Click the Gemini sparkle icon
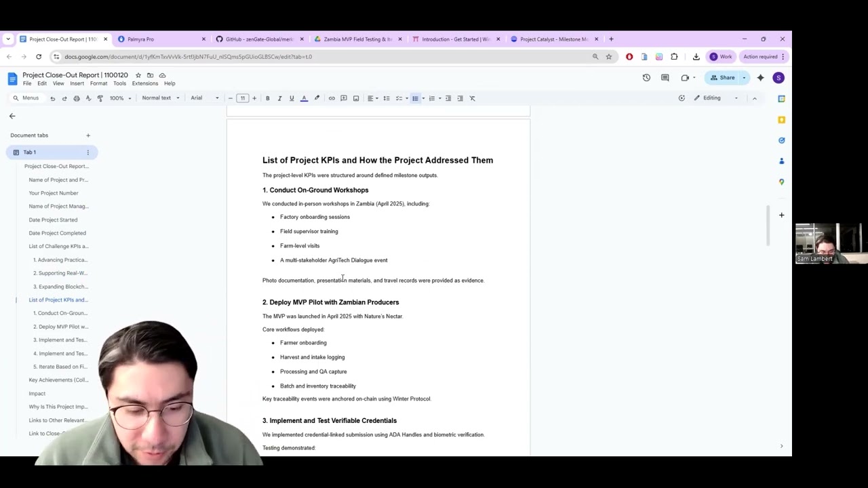Viewport: 868px width, 488px height. (x=760, y=78)
